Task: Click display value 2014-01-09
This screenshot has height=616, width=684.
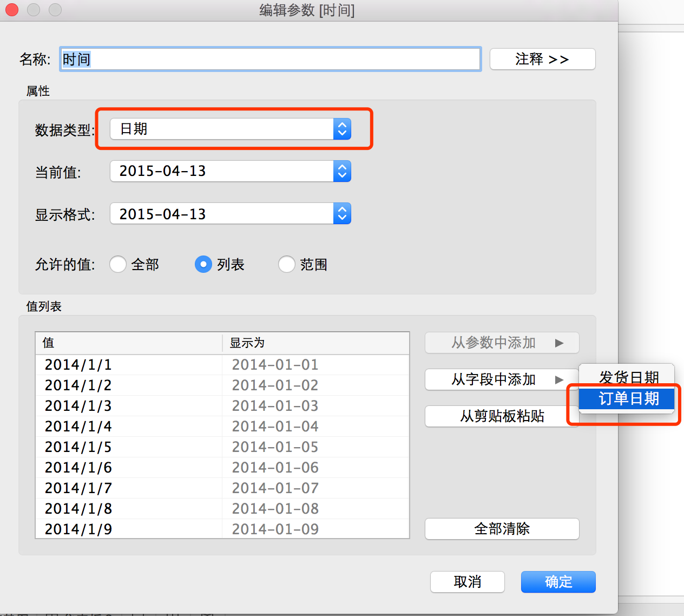Action: pyautogui.click(x=275, y=529)
